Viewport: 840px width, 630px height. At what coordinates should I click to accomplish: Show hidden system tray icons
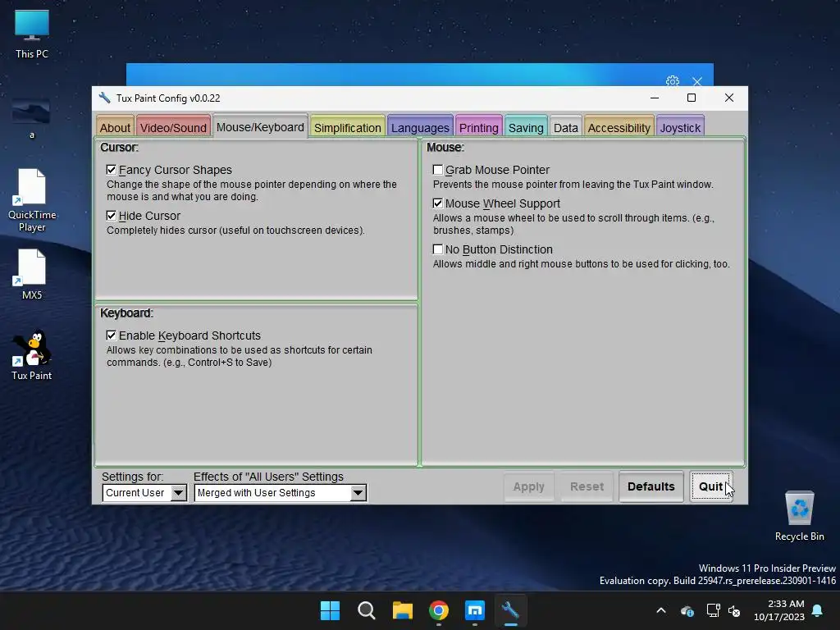661,610
